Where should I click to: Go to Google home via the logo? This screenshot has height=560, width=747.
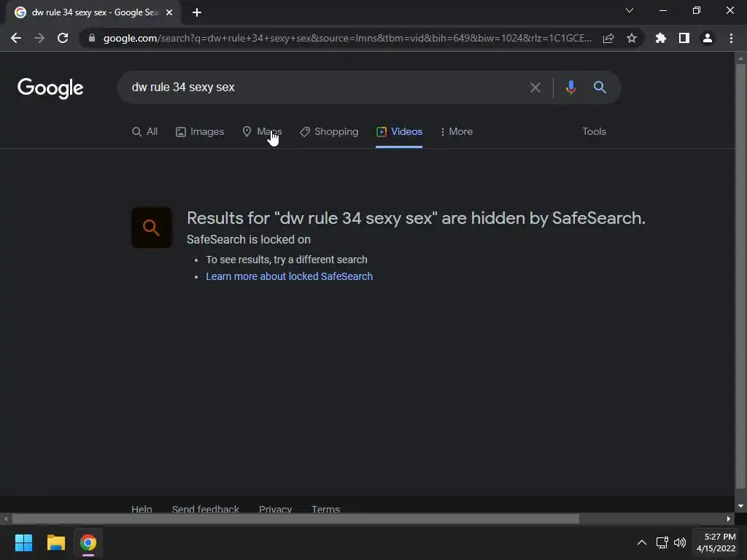[50, 88]
